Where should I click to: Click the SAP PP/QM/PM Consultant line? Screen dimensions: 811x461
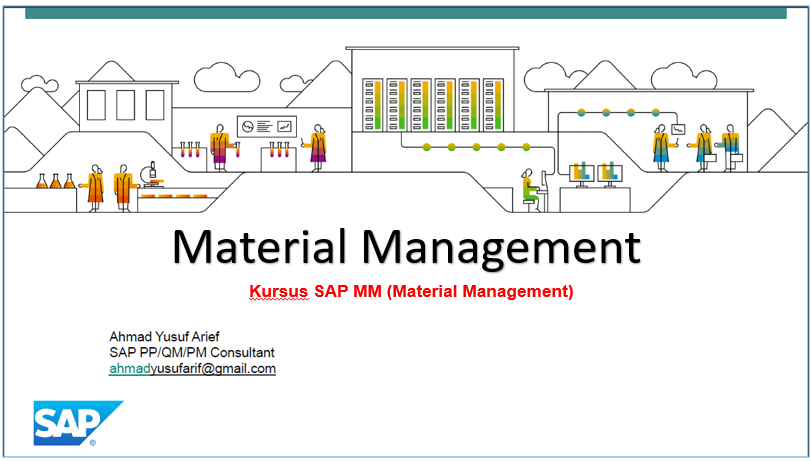[192, 353]
